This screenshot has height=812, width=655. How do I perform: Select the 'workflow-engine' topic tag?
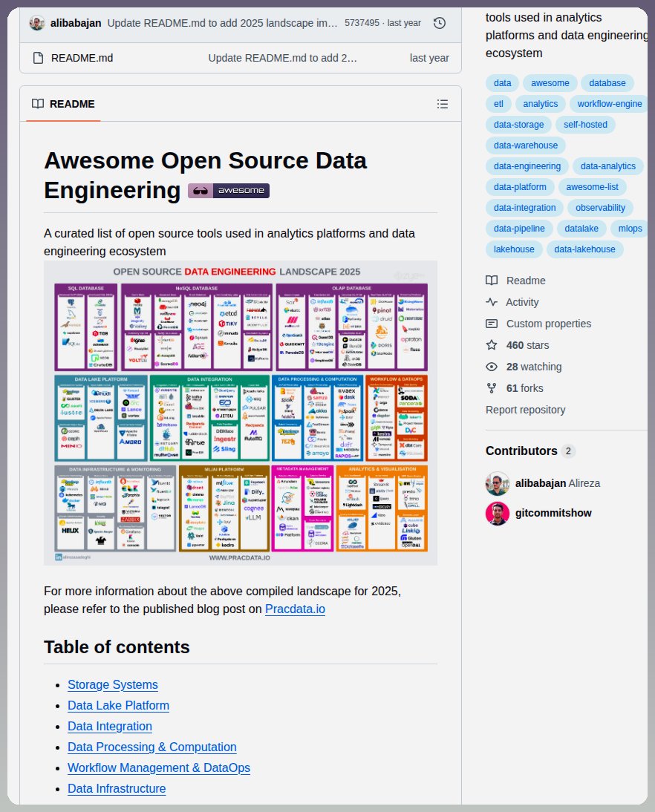coord(610,104)
